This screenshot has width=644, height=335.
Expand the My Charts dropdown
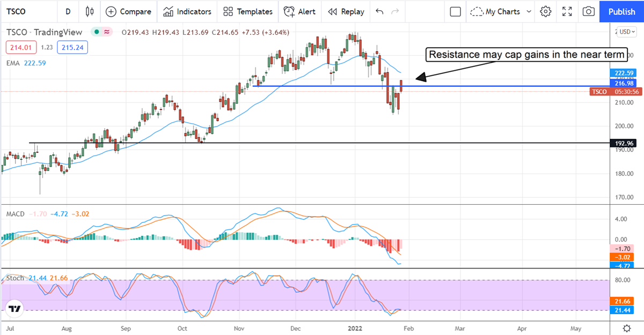tap(502, 11)
